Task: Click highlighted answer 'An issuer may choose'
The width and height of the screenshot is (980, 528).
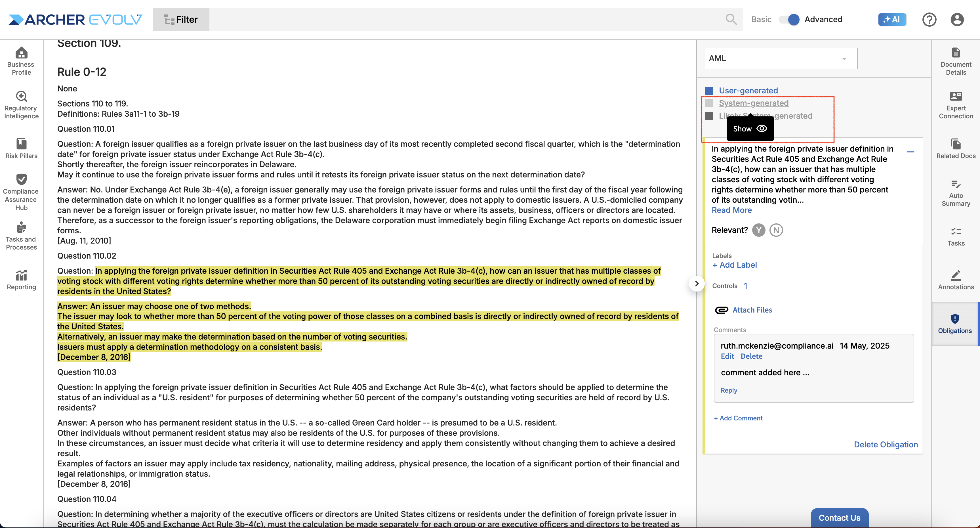Action: (154, 306)
